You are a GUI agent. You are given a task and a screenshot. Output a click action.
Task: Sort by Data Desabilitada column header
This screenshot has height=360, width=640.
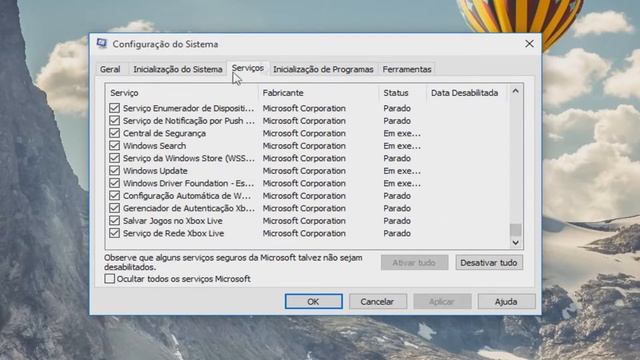tap(467, 93)
